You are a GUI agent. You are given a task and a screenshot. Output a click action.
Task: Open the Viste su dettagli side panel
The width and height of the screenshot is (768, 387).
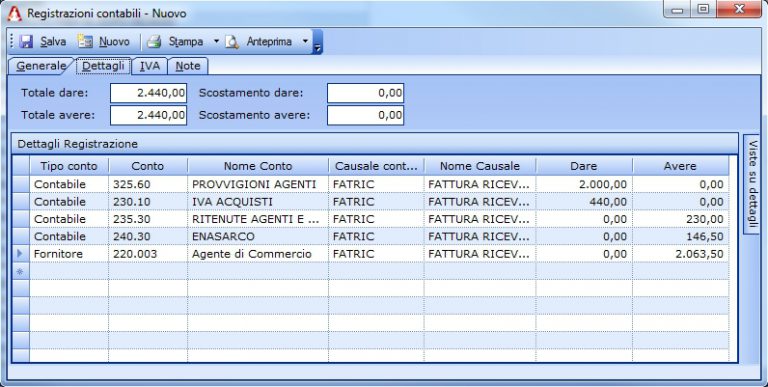752,184
